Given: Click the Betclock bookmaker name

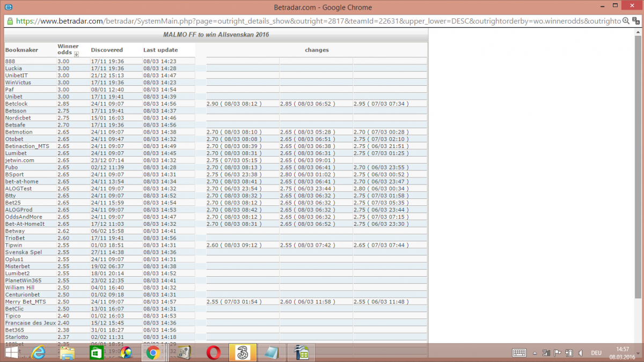Looking at the screenshot, I should (16, 104).
